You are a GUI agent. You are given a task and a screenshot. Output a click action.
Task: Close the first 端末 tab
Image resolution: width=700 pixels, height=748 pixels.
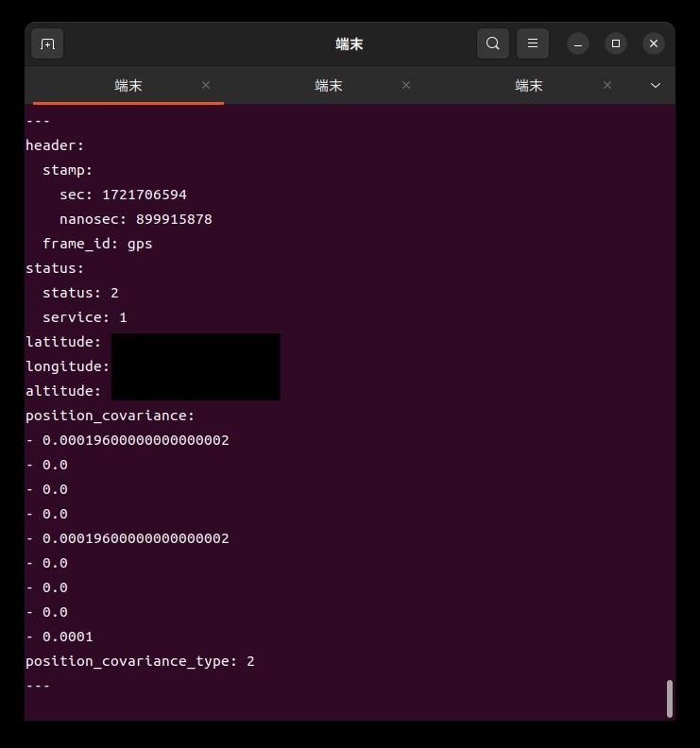[206, 85]
